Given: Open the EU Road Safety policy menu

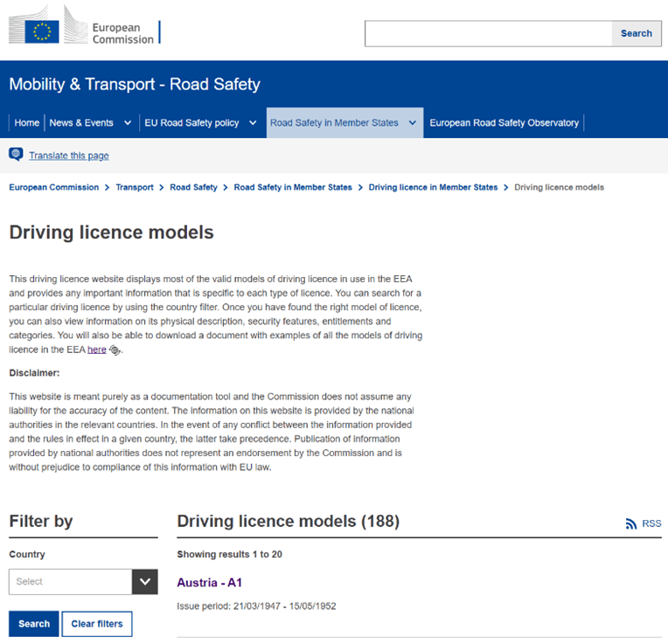Looking at the screenshot, I should 191,123.
